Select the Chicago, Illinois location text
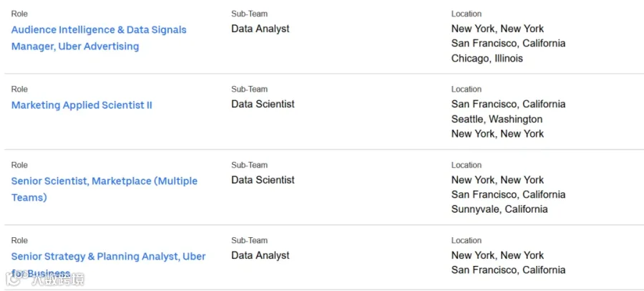 coord(487,59)
